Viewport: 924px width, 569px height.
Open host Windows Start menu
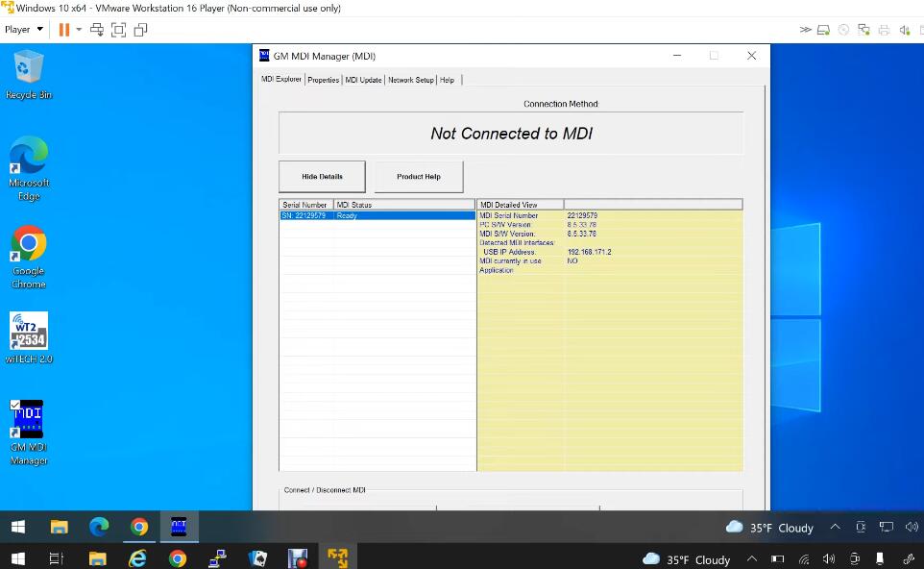point(17,557)
